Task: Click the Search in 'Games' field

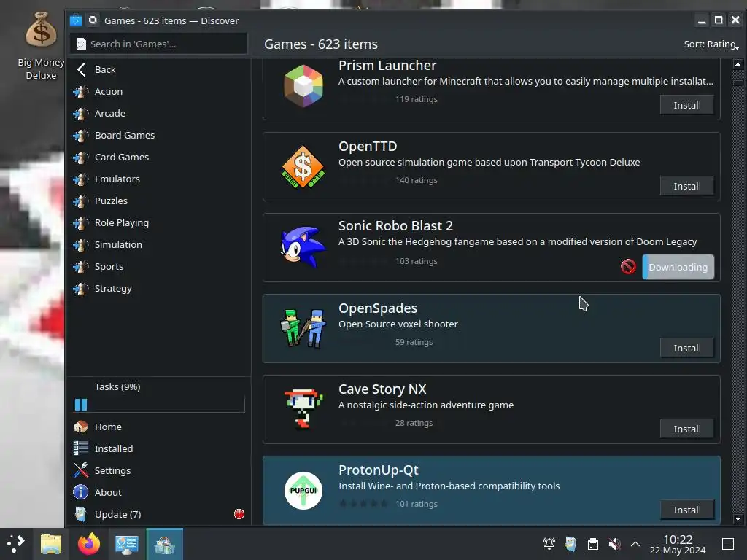Action: click(x=158, y=44)
